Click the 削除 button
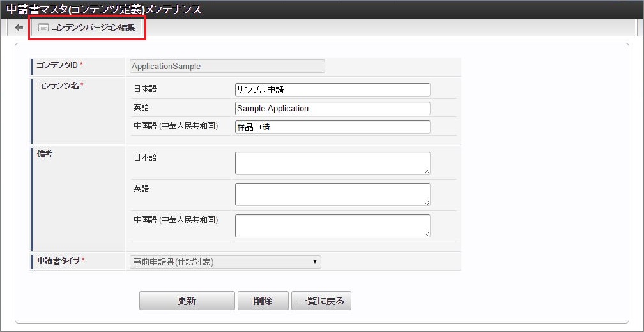This screenshot has height=332, width=644. (x=263, y=301)
